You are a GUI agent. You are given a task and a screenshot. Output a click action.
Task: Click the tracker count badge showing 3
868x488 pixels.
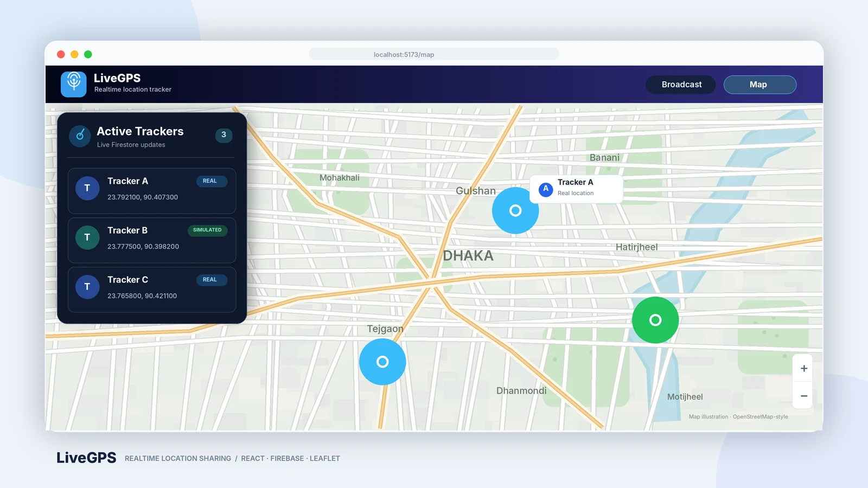click(224, 135)
